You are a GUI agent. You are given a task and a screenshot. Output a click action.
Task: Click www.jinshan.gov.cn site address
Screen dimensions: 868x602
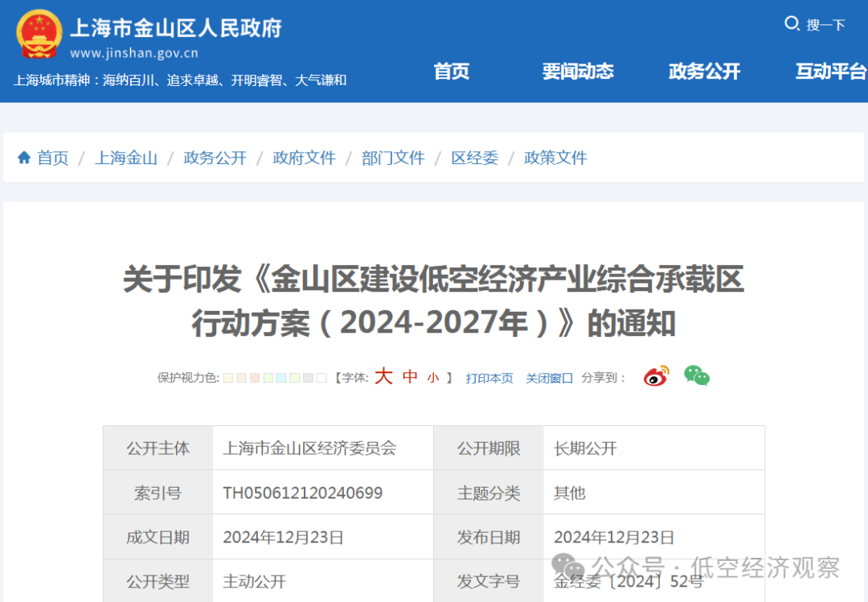tap(134, 53)
